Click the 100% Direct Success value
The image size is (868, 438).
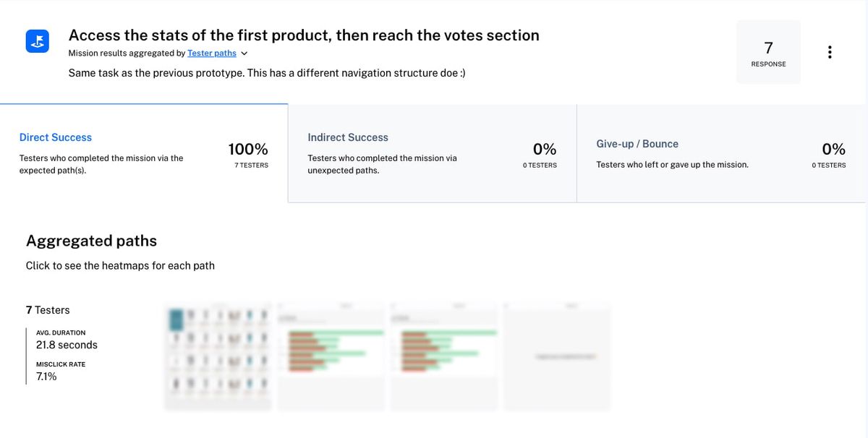248,150
